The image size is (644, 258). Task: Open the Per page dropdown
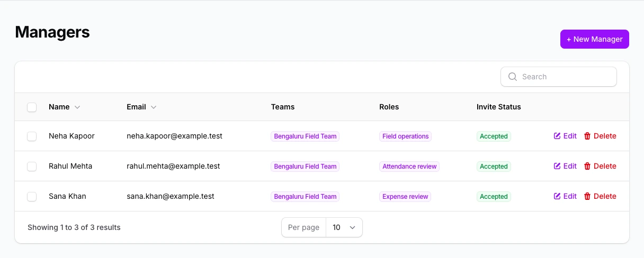[344, 227]
